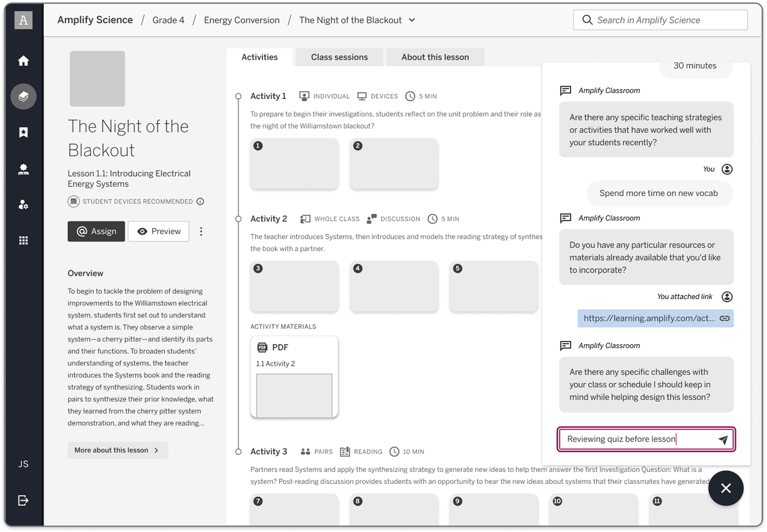The width and height of the screenshot is (767, 532).
Task: Switch to the Class sessions tab
Action: [340, 57]
